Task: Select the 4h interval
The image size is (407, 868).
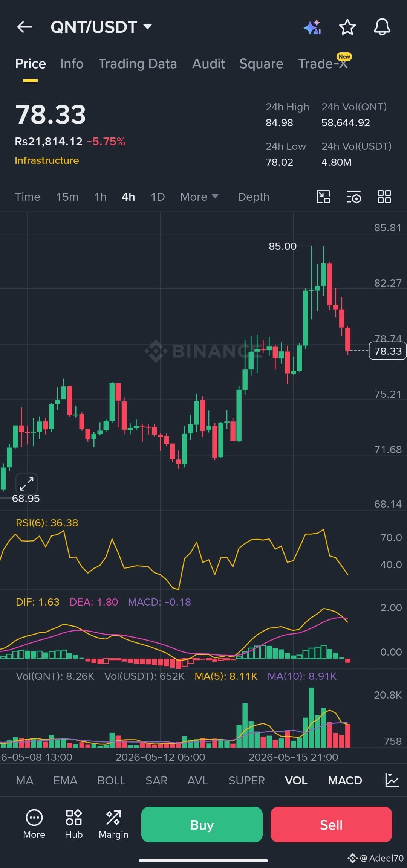Action: (129, 197)
